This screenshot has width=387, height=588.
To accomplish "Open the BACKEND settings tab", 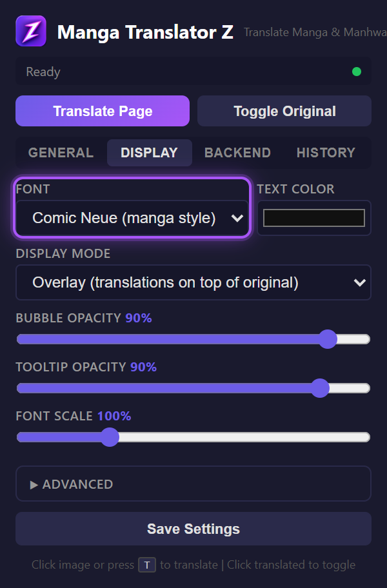I will pyautogui.click(x=237, y=153).
